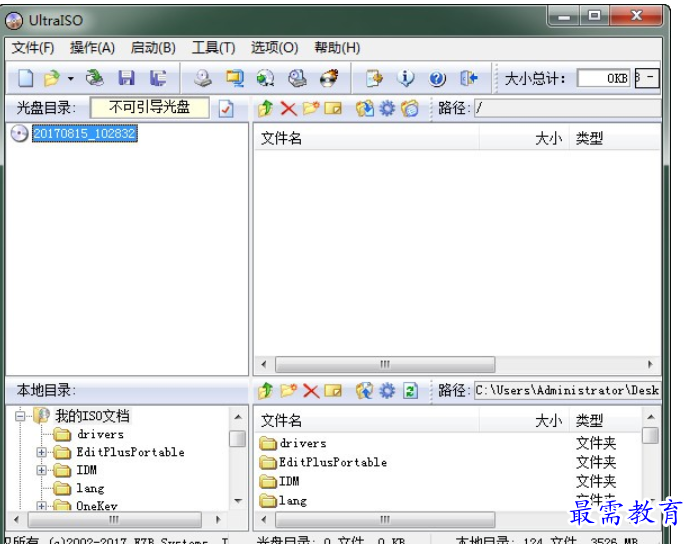Open the 文件(F) menu
Screen dimensions: 691x544
[33, 48]
